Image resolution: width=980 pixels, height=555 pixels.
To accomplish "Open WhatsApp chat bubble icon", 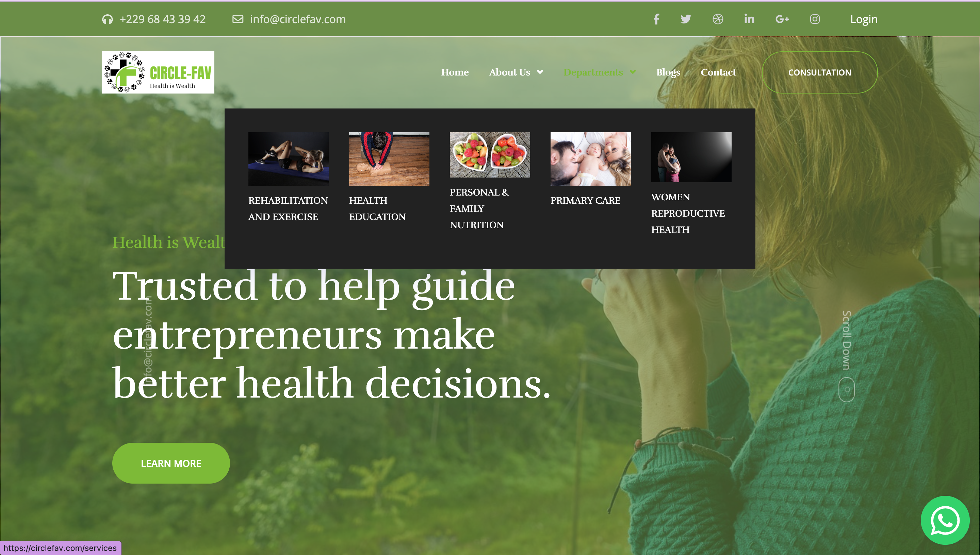I will click(945, 520).
